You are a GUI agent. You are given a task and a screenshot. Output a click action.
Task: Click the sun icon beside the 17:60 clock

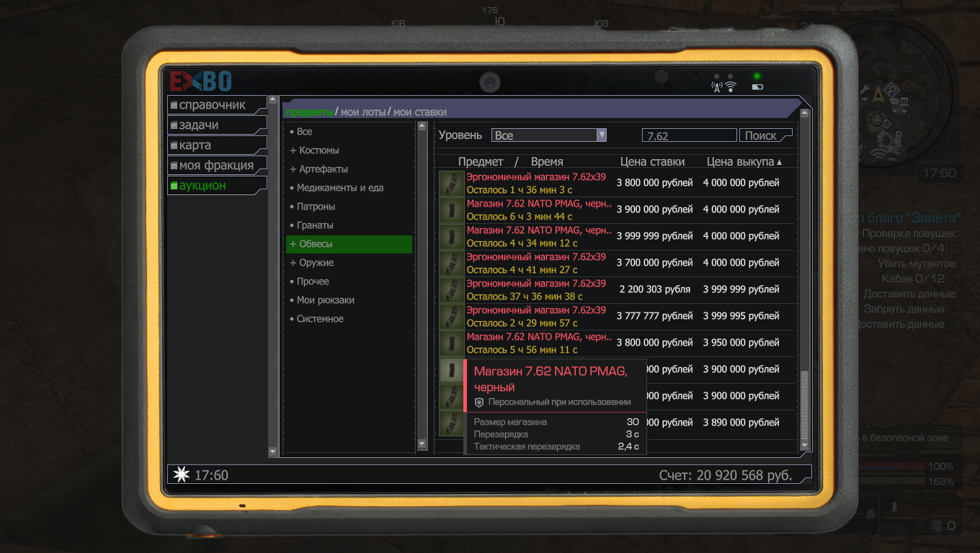[x=180, y=475]
